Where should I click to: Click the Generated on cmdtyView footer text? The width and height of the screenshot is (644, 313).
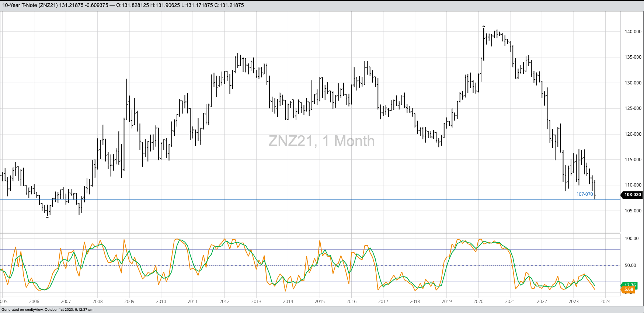coord(48,310)
